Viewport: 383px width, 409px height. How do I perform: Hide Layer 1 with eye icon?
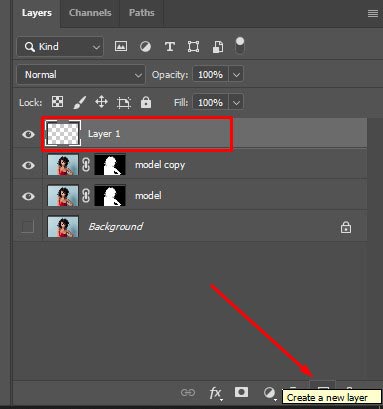pyautogui.click(x=28, y=134)
